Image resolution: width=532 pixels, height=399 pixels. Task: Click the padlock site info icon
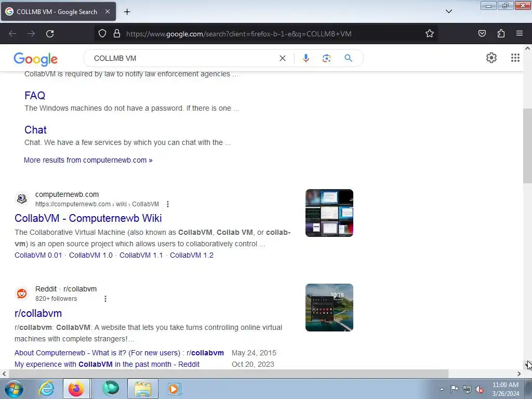pos(117,33)
